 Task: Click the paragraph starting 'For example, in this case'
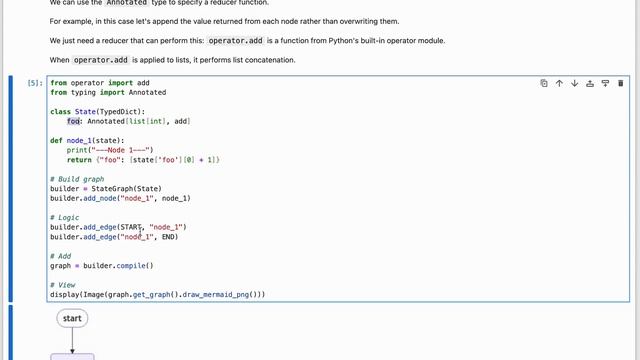point(224,21)
